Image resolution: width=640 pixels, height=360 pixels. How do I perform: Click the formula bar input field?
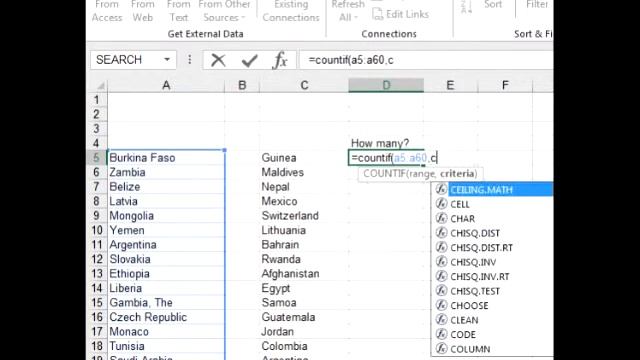pos(427,60)
